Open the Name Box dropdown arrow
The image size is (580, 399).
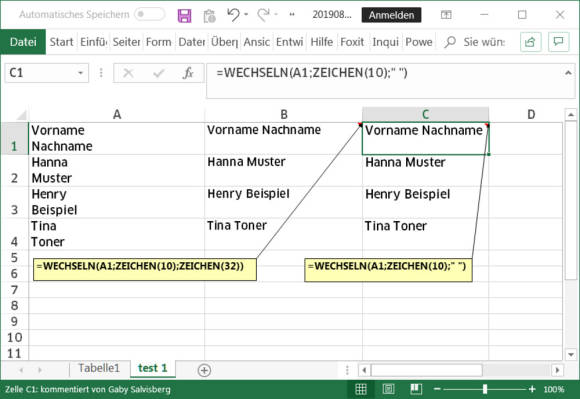pyautogui.click(x=80, y=73)
